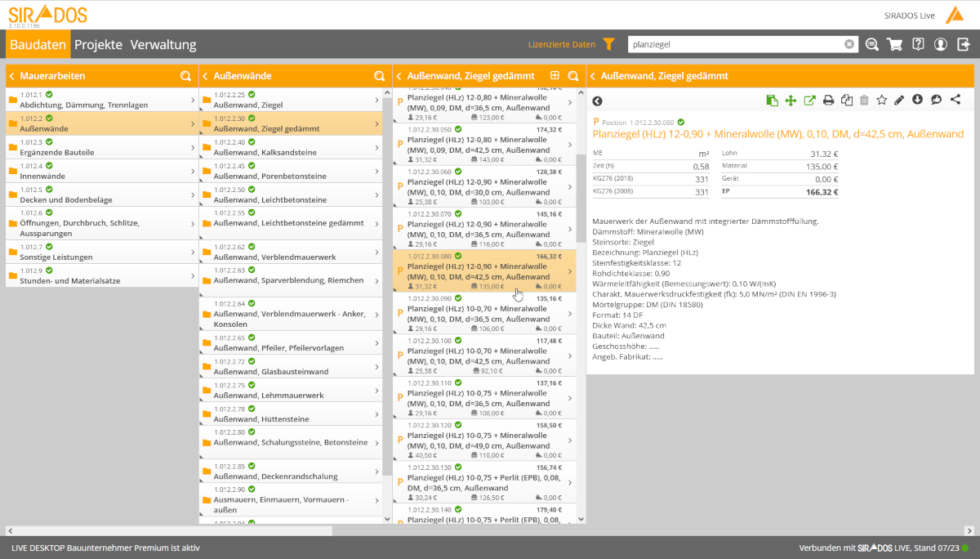The height and width of the screenshot is (559, 980).
Task: Expand Außenwand, Kalksandsteine folder
Action: tap(290, 147)
